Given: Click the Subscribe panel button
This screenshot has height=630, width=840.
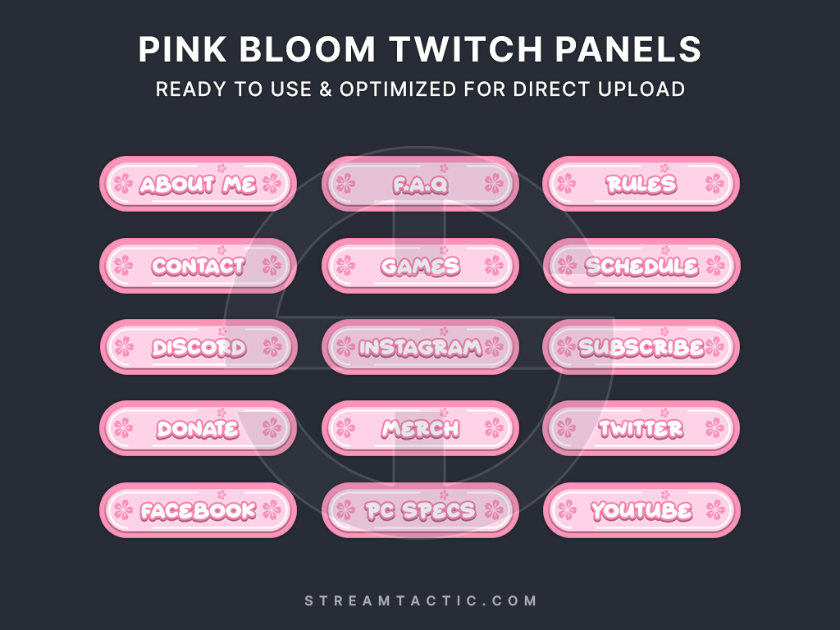Looking at the screenshot, I should point(641,347).
